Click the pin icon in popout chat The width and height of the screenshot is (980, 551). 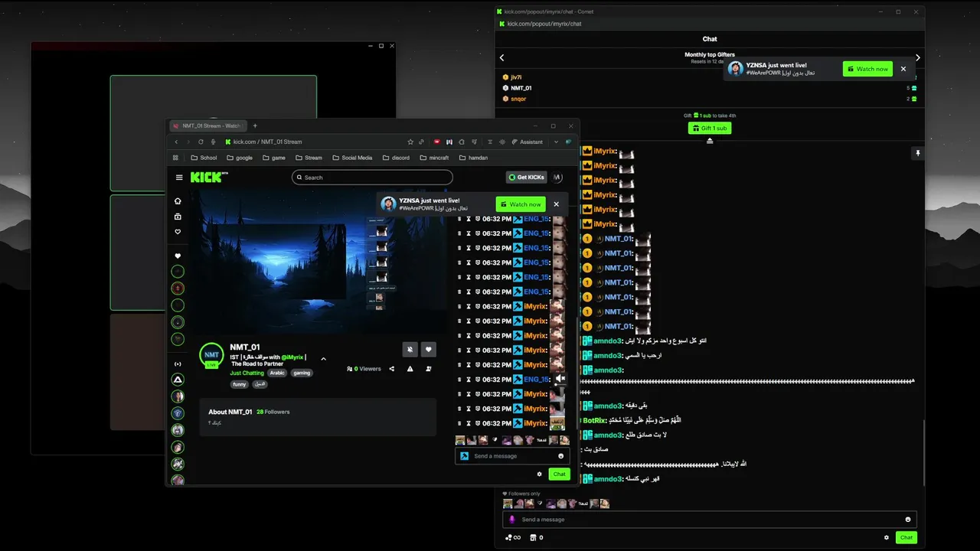tap(918, 154)
